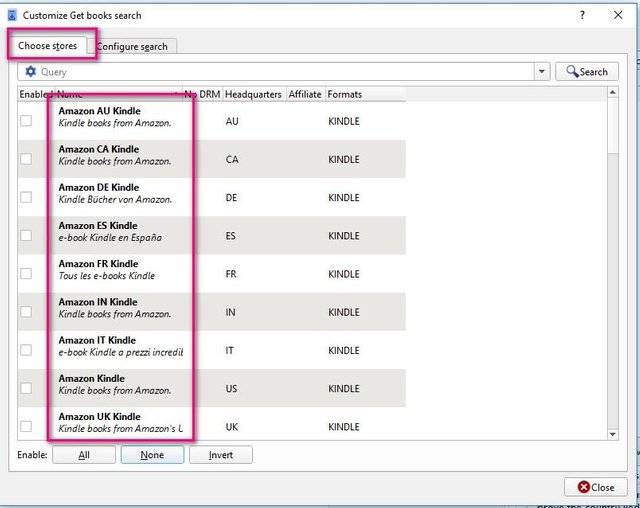Click the help question mark in title bar
The width and height of the screenshot is (640, 508).
coord(582,15)
